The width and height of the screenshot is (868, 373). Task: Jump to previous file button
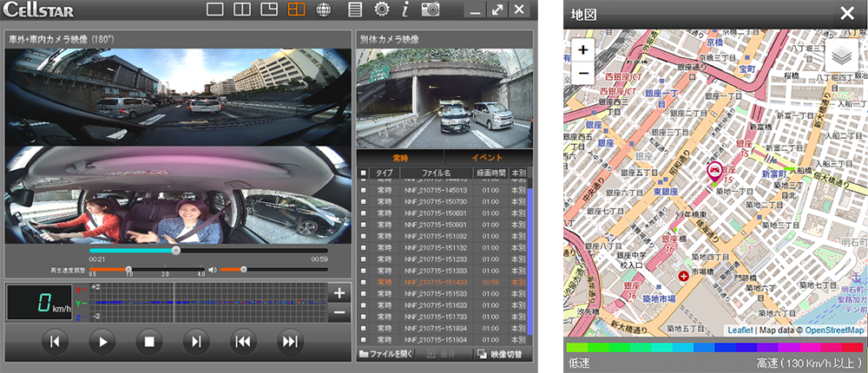coord(243,342)
